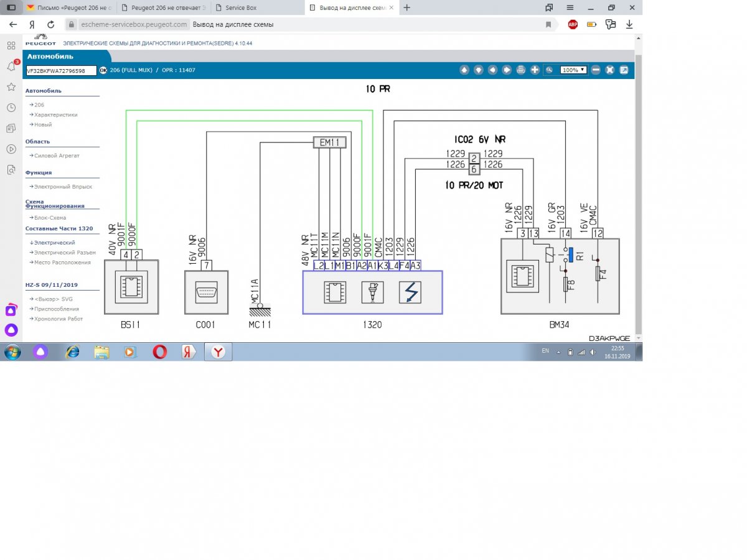747x560 pixels.
Task: Click the OK button next to VIN
Action: 103,70
